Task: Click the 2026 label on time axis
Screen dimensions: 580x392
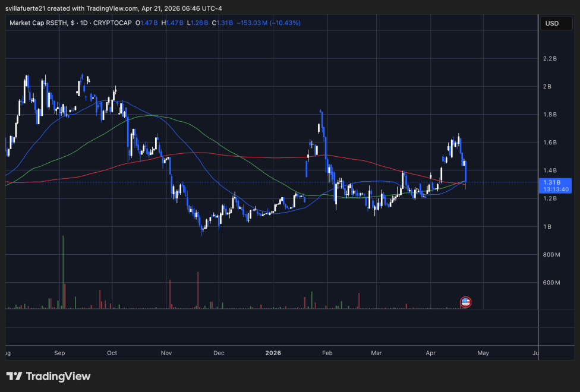Action: click(273, 353)
